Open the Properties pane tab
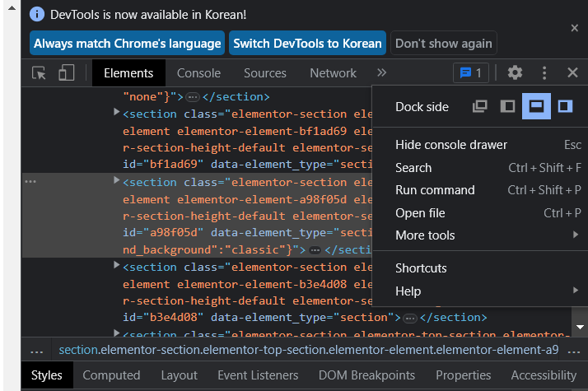The height and width of the screenshot is (391, 588). point(463,375)
